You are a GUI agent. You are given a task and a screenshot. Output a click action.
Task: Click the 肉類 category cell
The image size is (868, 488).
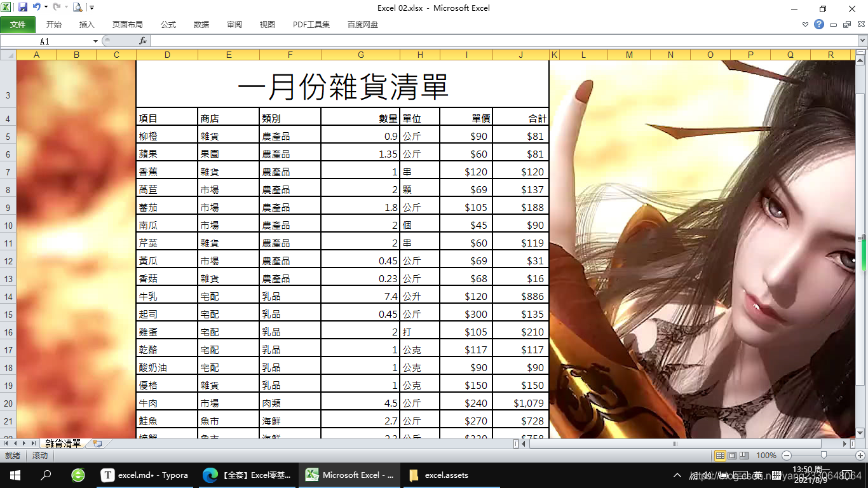(290, 403)
